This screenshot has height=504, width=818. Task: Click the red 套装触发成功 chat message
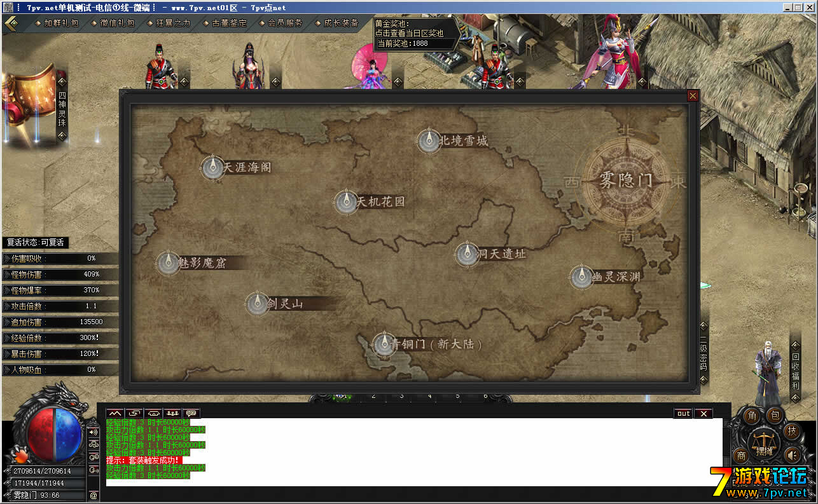coord(144,460)
